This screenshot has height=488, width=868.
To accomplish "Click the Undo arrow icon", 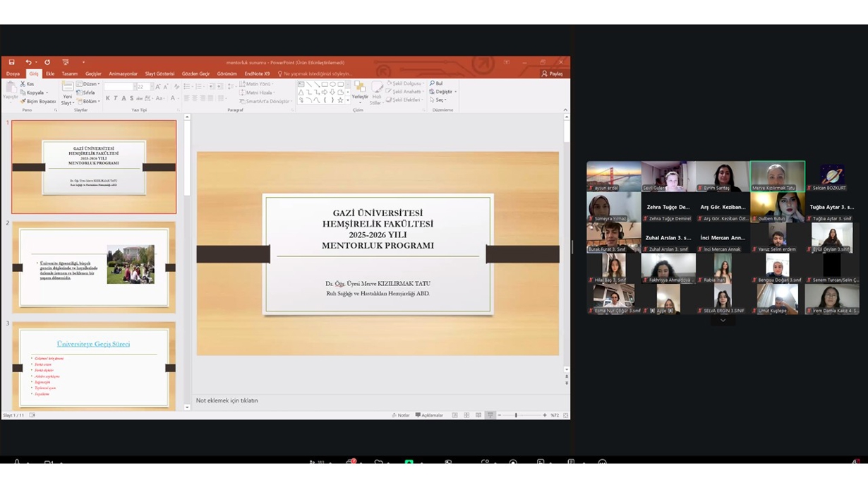I will pos(28,62).
